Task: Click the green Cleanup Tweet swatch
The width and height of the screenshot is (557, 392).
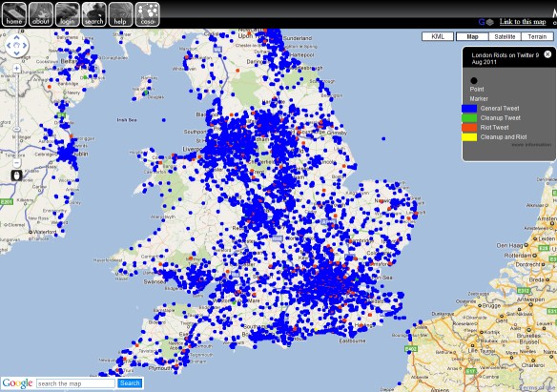Action: [x=469, y=118]
